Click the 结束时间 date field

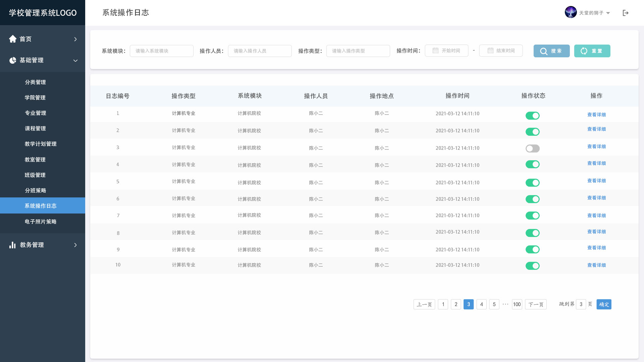point(501,51)
